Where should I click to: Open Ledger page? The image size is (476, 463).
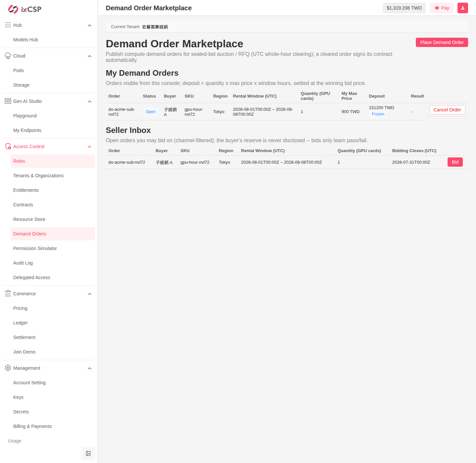tap(53, 323)
